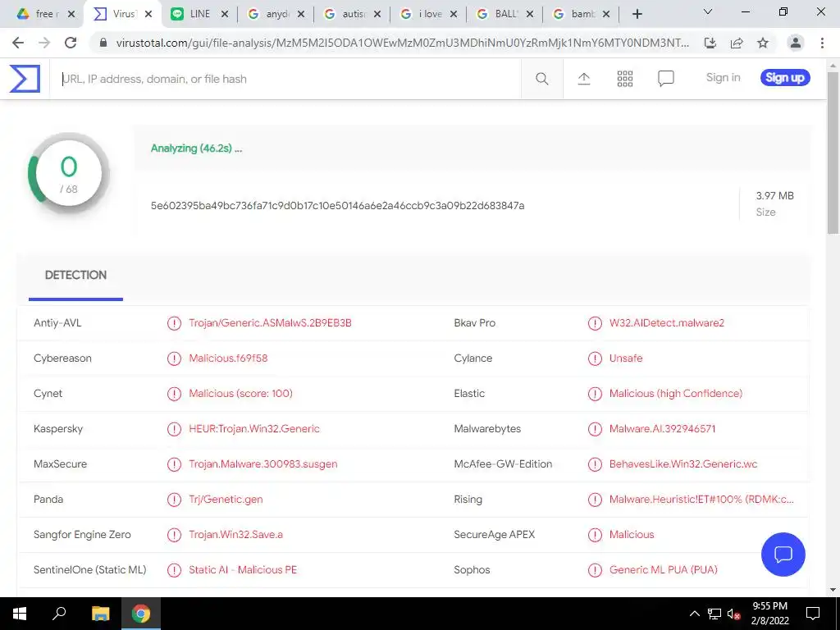Click the upload file icon

(x=584, y=79)
